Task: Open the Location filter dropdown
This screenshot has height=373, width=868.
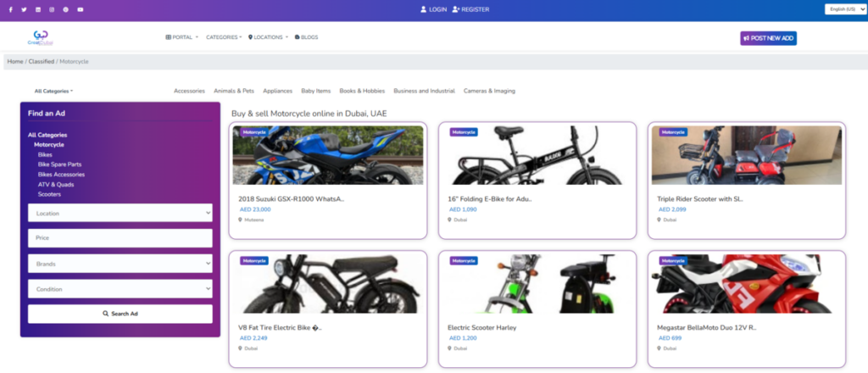Action: click(x=120, y=213)
